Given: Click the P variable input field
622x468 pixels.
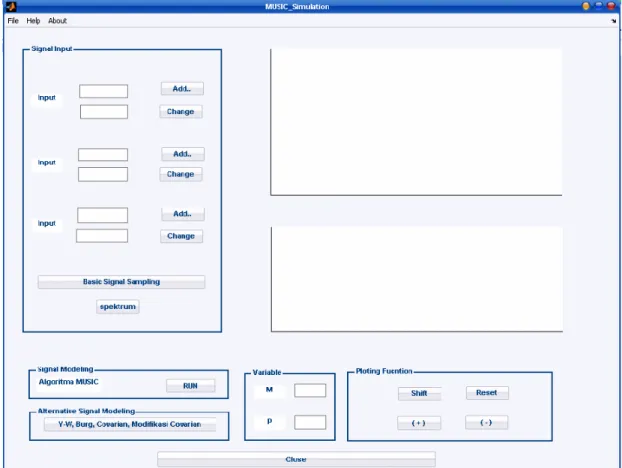Looking at the screenshot, I should coord(310,422).
